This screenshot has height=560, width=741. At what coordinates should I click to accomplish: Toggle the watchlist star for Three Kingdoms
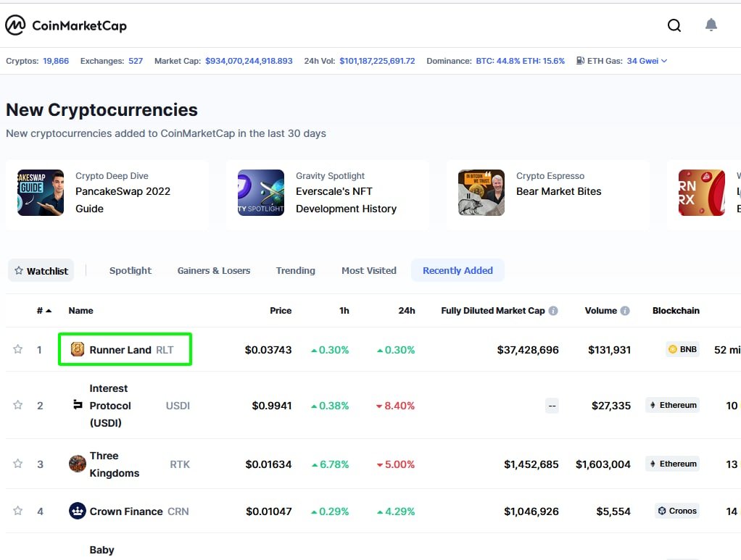pyautogui.click(x=17, y=464)
